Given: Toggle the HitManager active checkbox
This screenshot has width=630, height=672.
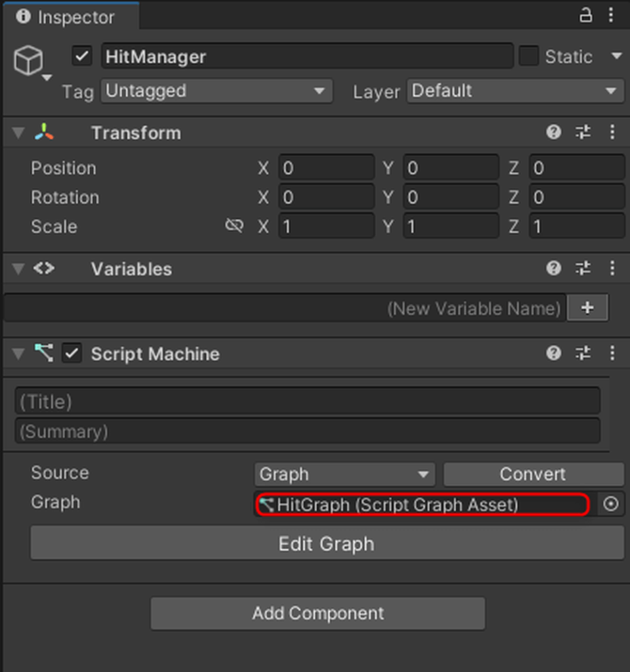Looking at the screenshot, I should pos(81,56).
